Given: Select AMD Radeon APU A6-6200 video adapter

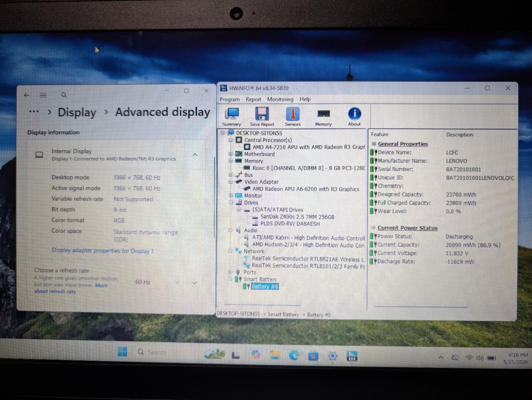Looking at the screenshot, I should [306, 189].
